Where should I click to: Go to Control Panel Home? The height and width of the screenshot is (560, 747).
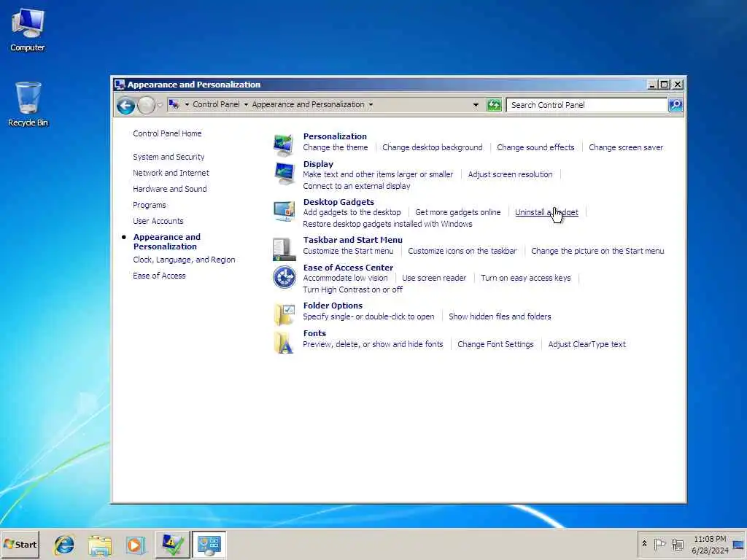pyautogui.click(x=167, y=133)
